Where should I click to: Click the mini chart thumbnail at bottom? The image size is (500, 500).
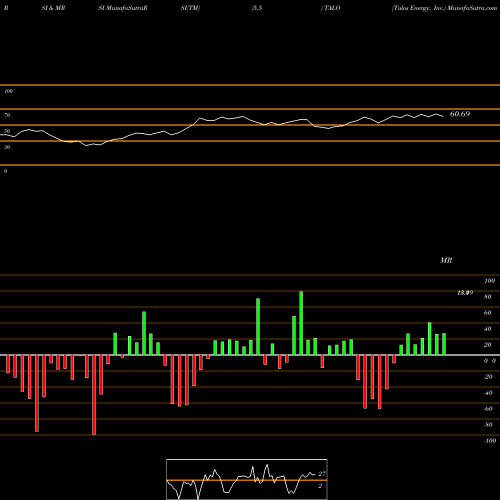pyautogui.click(x=247, y=479)
